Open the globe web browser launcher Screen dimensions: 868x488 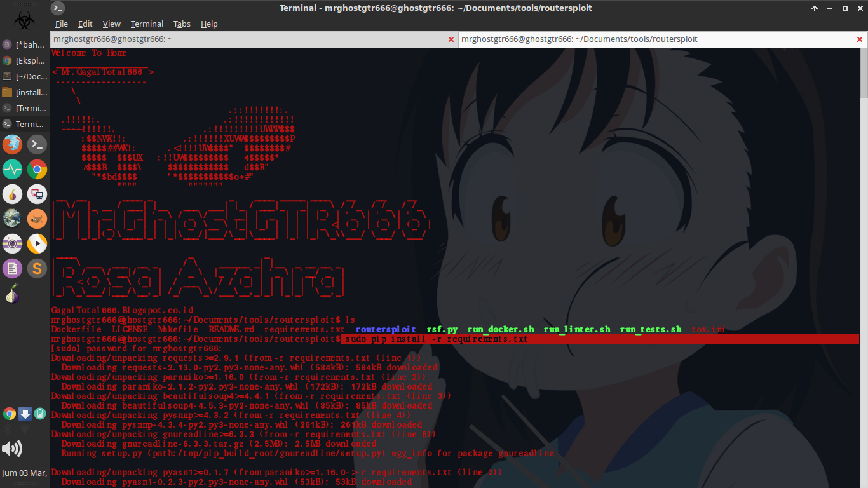12,219
